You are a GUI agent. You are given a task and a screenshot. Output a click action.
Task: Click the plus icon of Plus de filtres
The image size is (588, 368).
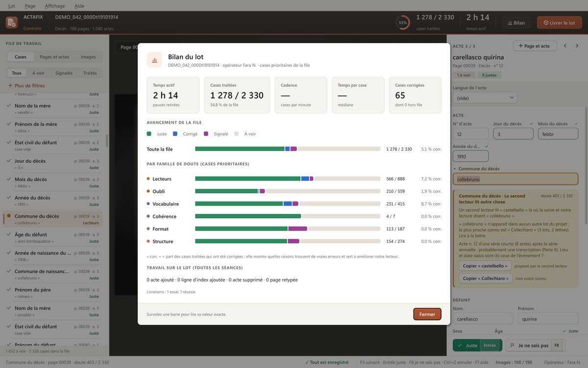[x=10, y=85]
